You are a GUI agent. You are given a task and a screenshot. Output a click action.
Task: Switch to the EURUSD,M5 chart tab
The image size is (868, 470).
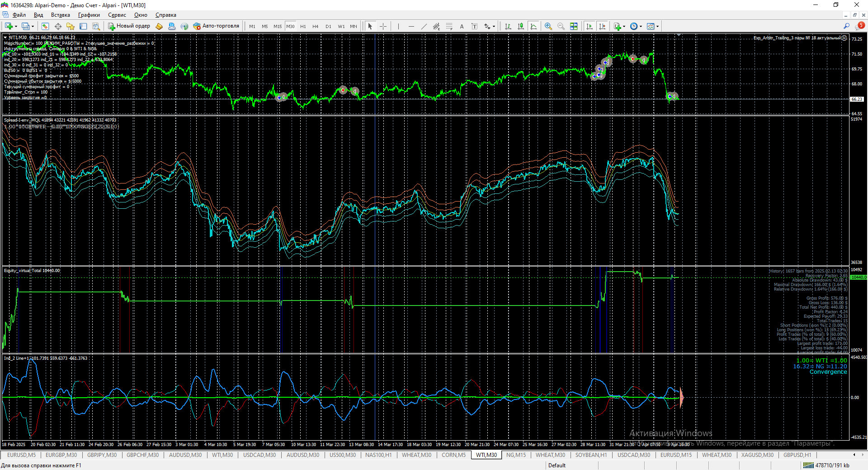coord(21,455)
